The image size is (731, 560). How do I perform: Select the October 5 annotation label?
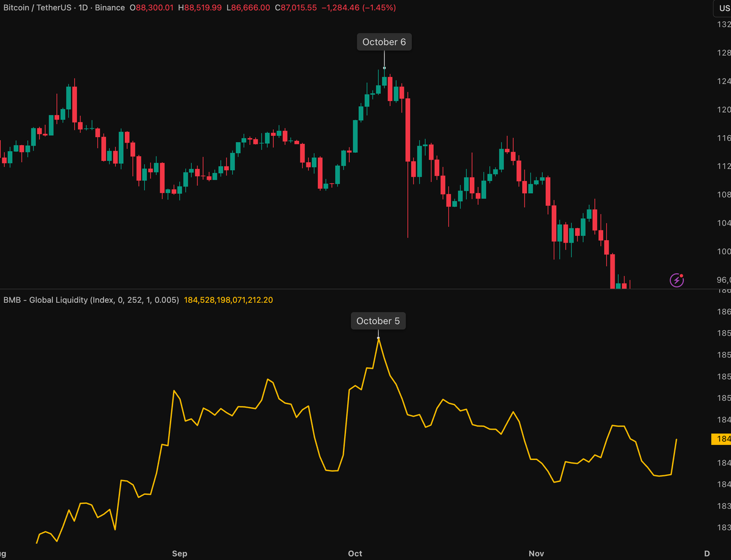coord(378,321)
